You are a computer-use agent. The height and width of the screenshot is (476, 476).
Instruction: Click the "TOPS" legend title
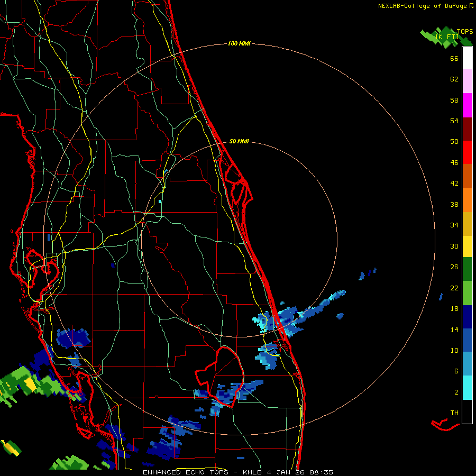tap(465, 32)
